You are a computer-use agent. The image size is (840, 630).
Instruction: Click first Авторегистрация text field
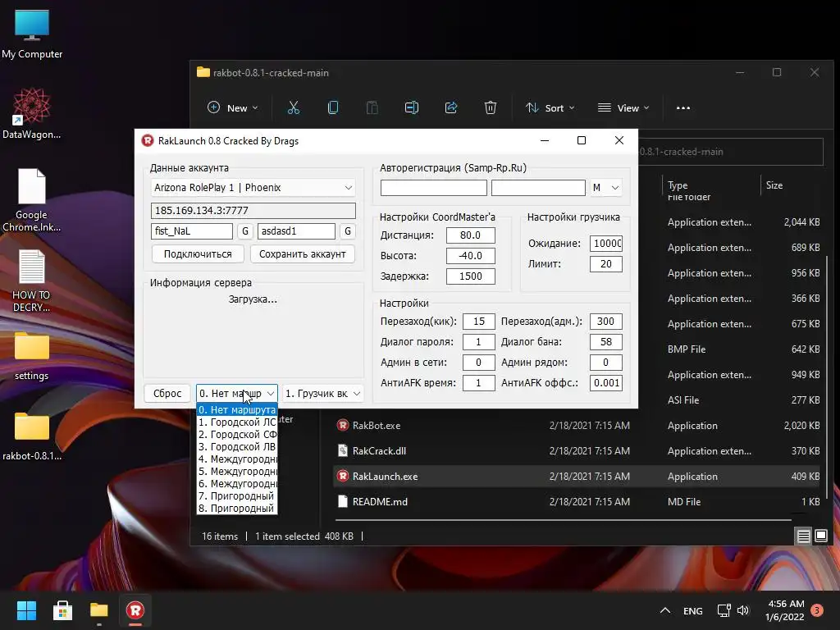[433, 188]
